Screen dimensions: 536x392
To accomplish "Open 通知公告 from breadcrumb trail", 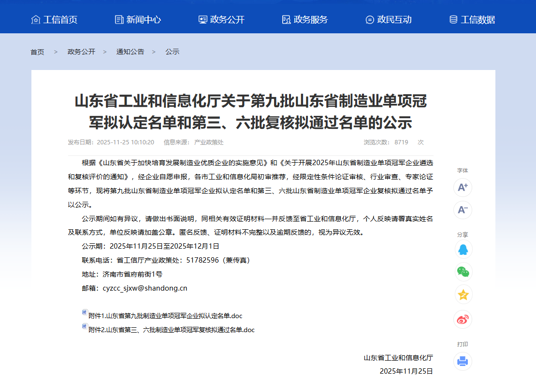I will 130,52.
